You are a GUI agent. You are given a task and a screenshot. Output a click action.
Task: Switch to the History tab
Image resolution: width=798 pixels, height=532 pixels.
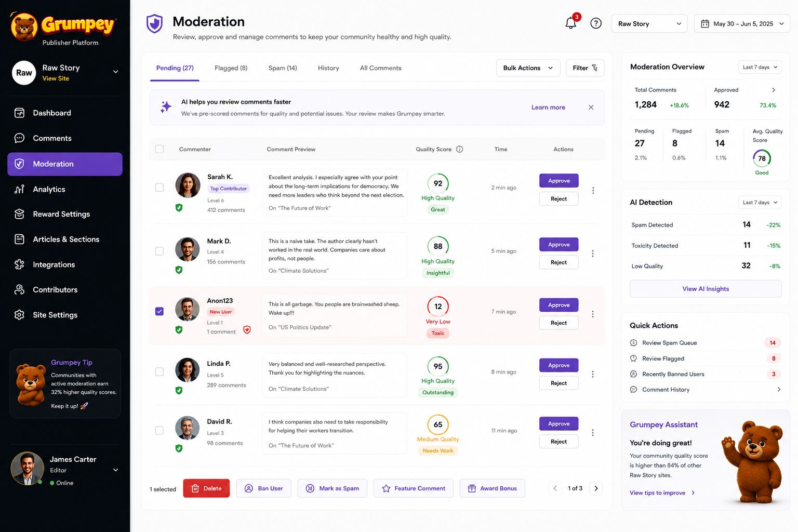tap(328, 68)
